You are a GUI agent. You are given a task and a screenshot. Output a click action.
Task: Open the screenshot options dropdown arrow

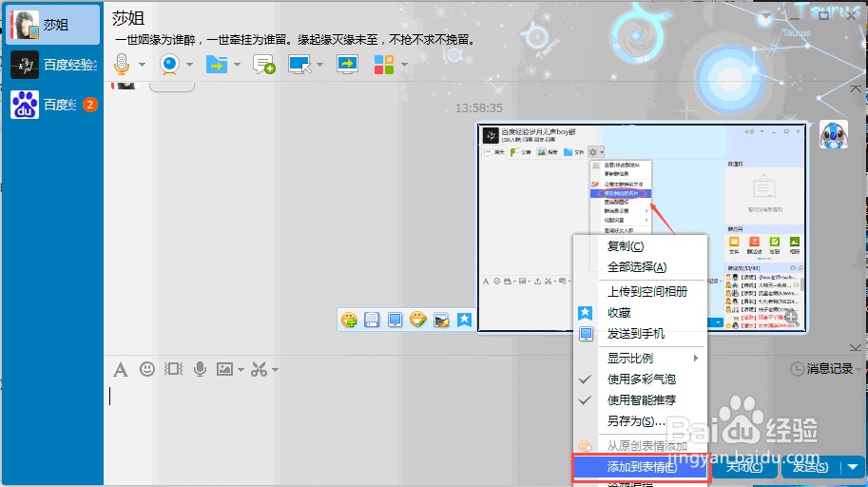click(275, 370)
